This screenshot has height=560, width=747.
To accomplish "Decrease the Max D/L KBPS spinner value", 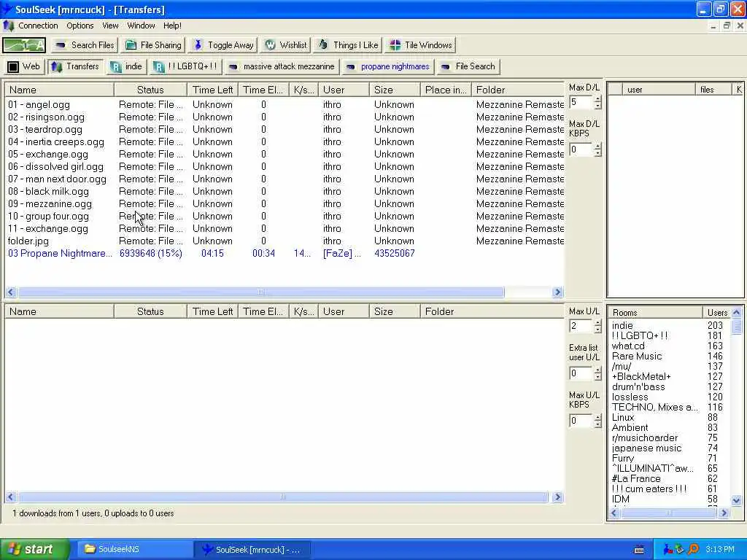I will coord(598,153).
